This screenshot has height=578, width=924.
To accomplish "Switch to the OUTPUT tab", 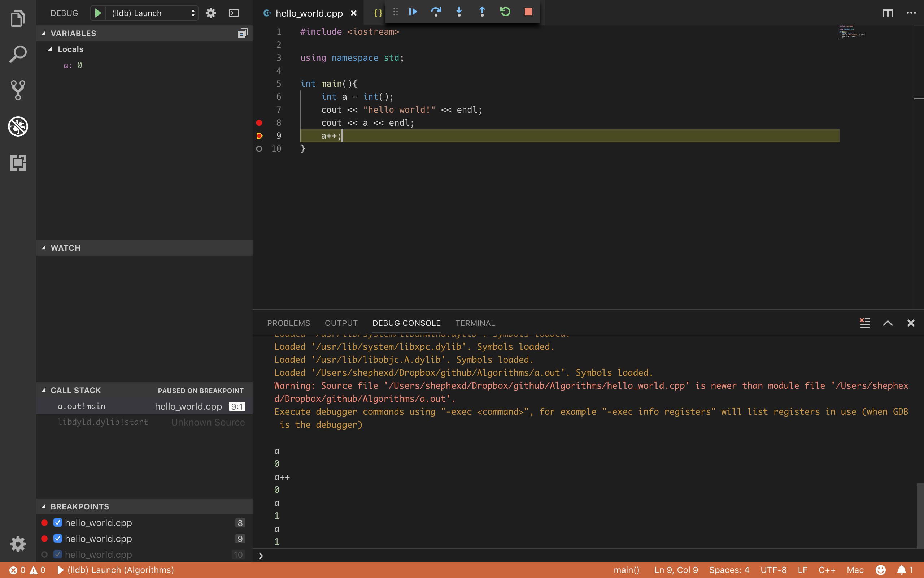I will pos(341,323).
